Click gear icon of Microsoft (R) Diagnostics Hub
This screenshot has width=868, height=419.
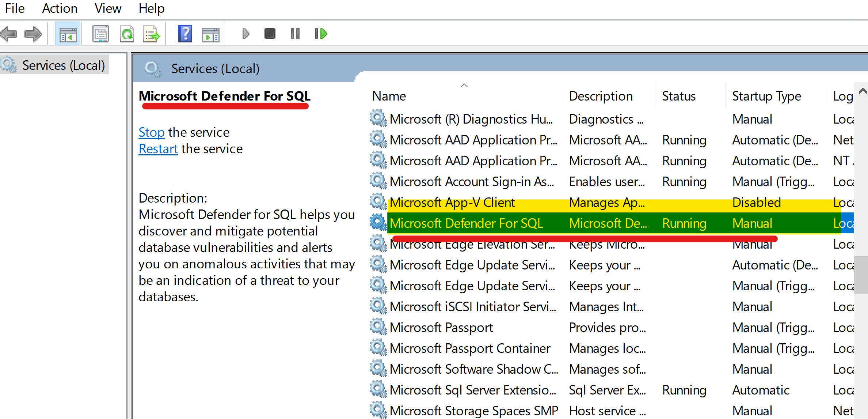pyautogui.click(x=378, y=118)
